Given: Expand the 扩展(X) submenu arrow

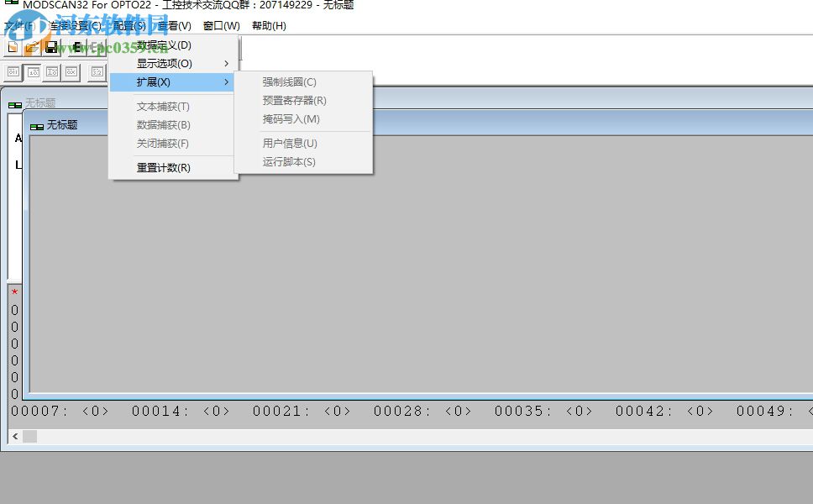Looking at the screenshot, I should [225, 81].
